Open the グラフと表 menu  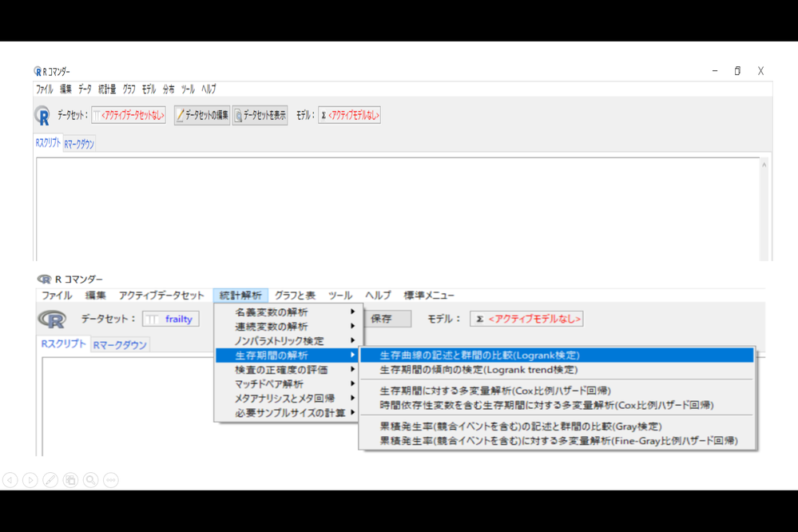tap(295, 296)
